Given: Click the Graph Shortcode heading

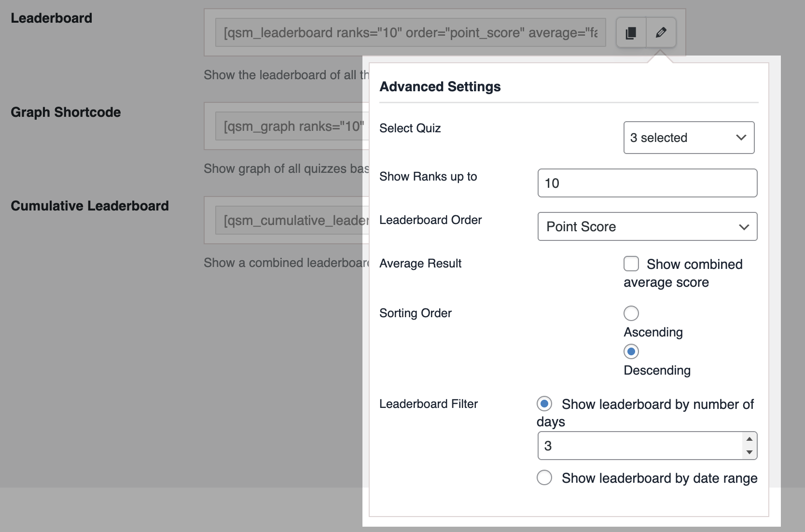Looking at the screenshot, I should click(x=66, y=112).
